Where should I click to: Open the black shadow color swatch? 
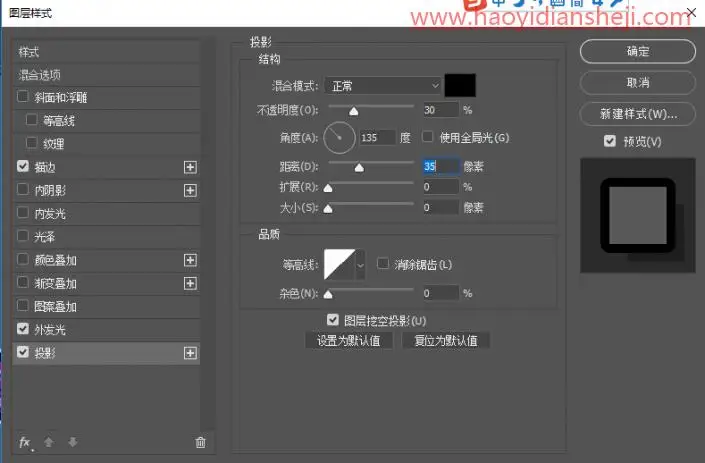[460, 85]
